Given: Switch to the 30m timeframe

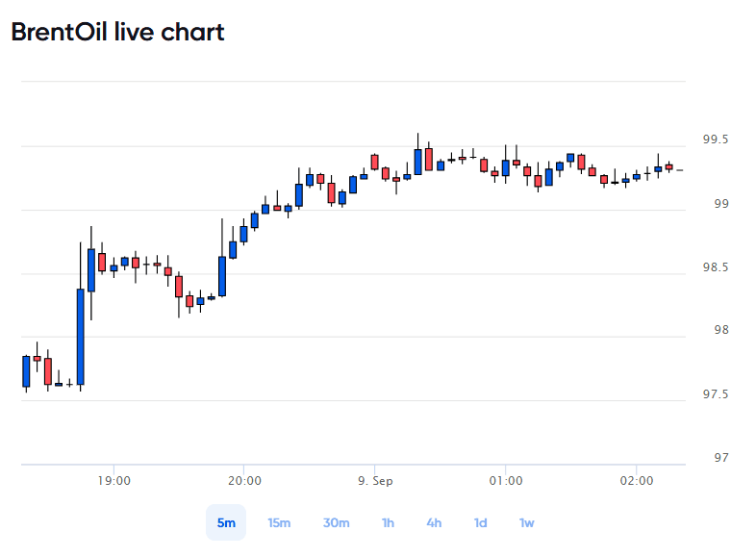Looking at the screenshot, I should pyautogui.click(x=336, y=522).
